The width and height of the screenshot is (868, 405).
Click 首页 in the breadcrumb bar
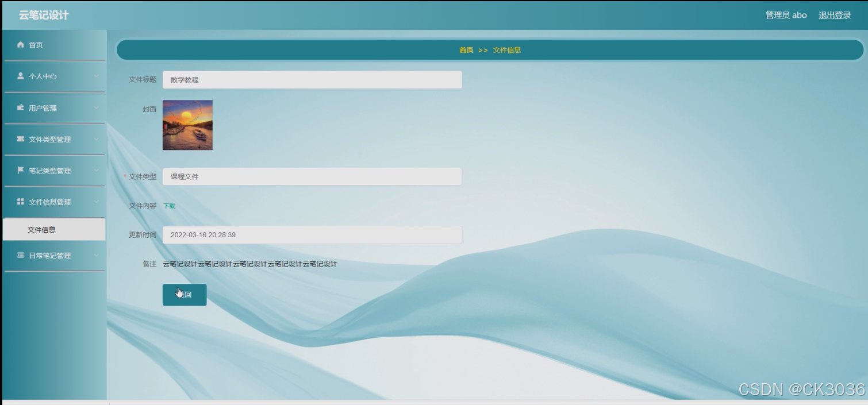(x=466, y=50)
